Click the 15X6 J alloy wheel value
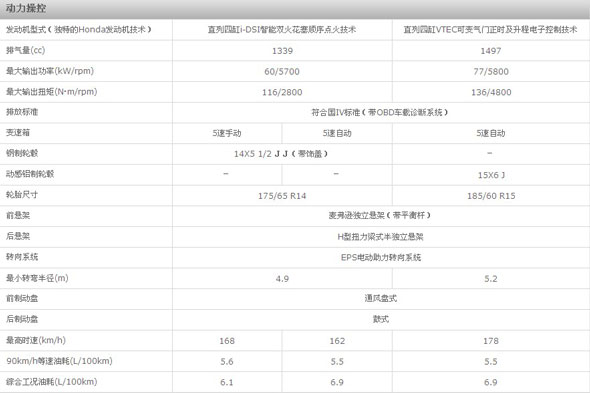Viewport: 590px width, 393px height. (x=491, y=175)
